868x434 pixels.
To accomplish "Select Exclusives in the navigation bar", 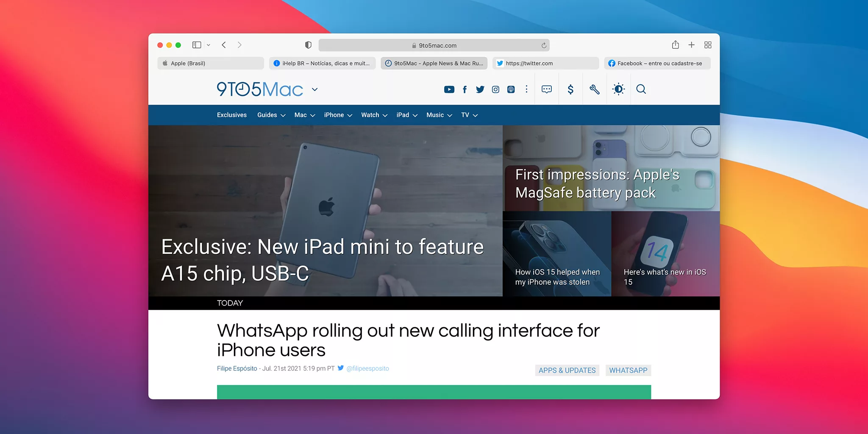I will pos(231,115).
